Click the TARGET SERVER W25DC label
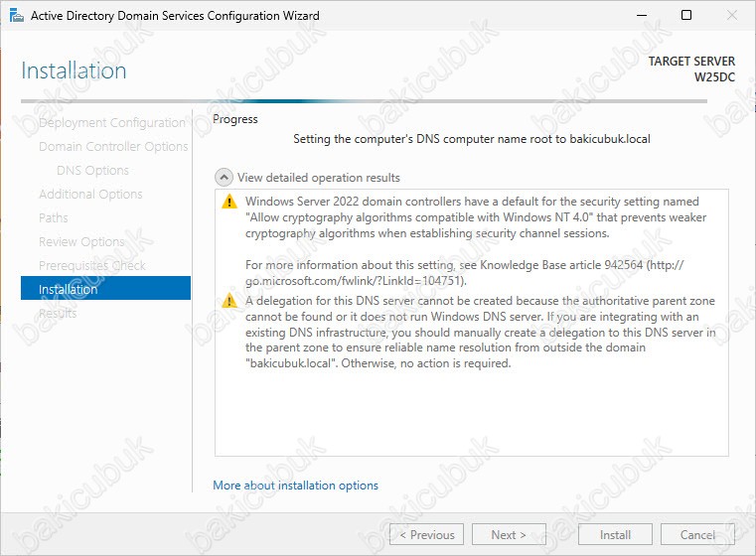The height and width of the screenshot is (556, 756). coord(691,69)
